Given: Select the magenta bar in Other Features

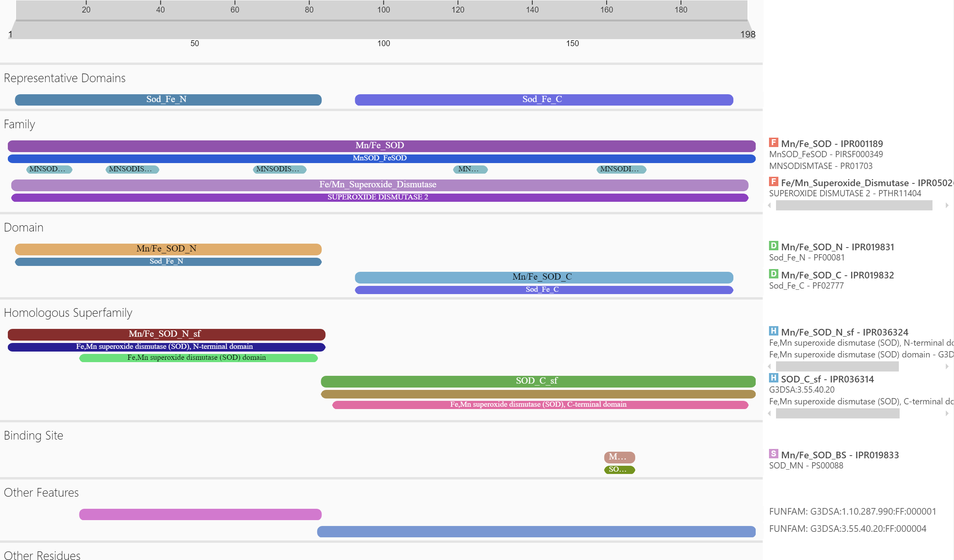Looking at the screenshot, I should pos(200,514).
